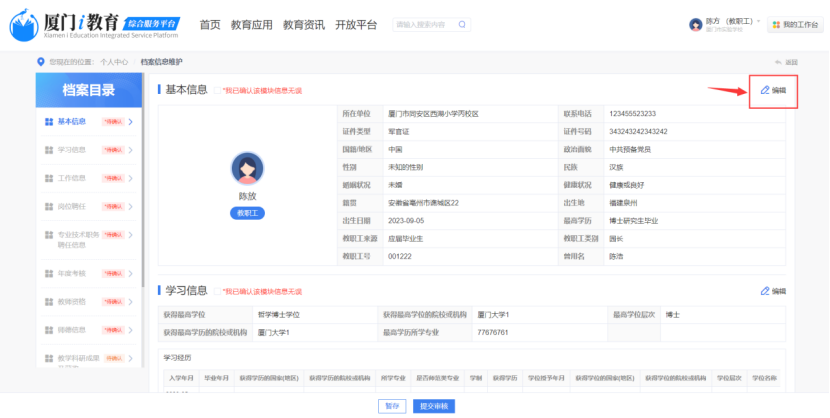Click the edit pencil icon for 学习信息
This screenshot has height=418, width=830.
(765, 291)
